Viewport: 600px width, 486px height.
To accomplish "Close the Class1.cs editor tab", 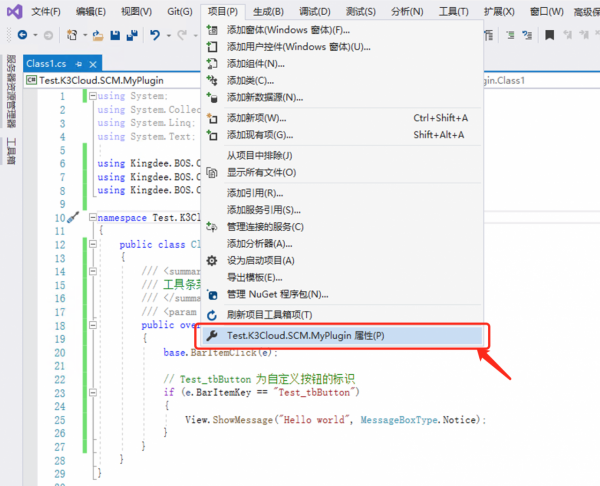I will pos(91,63).
